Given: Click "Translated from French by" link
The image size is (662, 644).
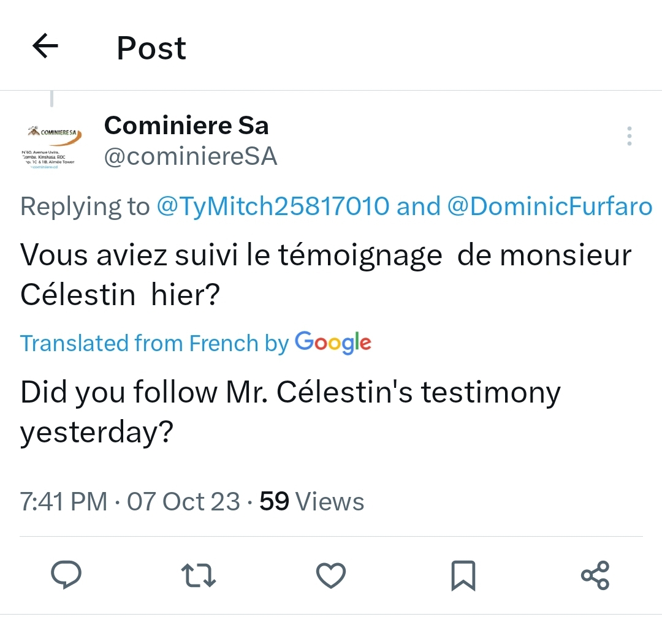Looking at the screenshot, I should tap(154, 343).
